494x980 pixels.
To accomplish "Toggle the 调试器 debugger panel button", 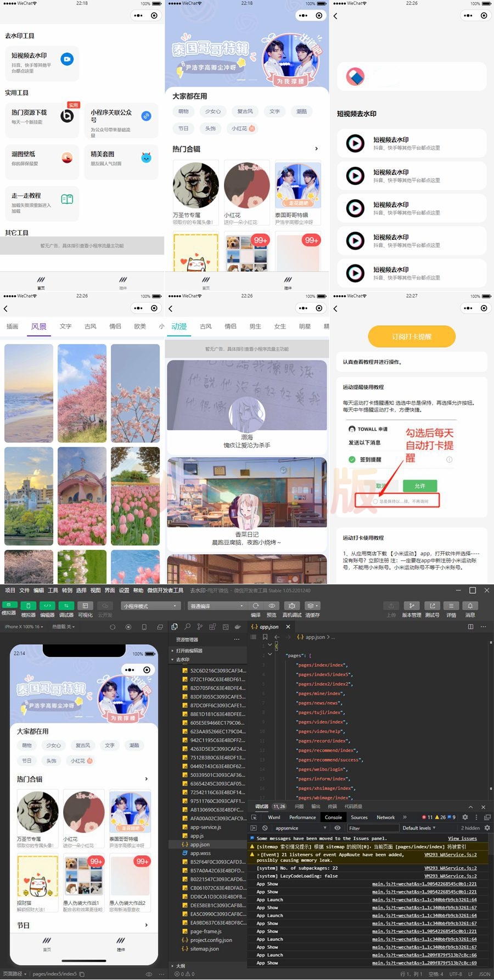I will [66, 606].
